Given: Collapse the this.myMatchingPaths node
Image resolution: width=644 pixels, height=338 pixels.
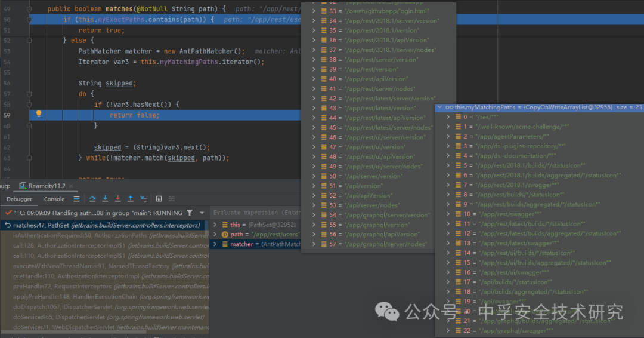Looking at the screenshot, I should (x=440, y=107).
